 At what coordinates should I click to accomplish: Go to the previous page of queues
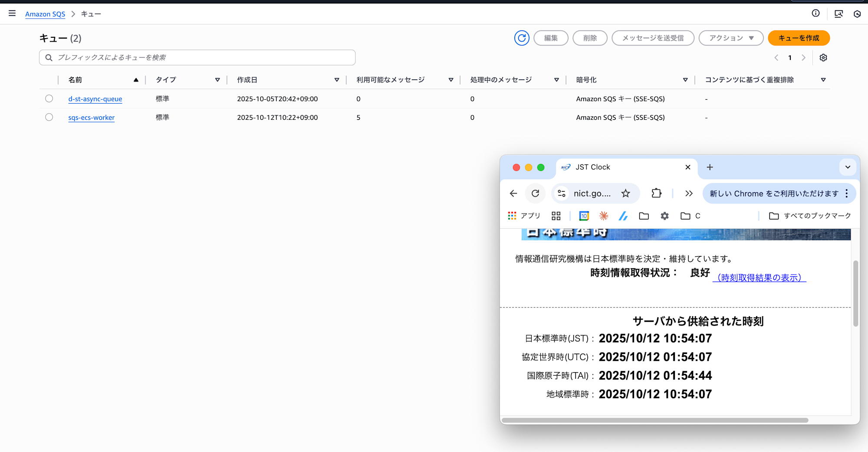coord(776,58)
